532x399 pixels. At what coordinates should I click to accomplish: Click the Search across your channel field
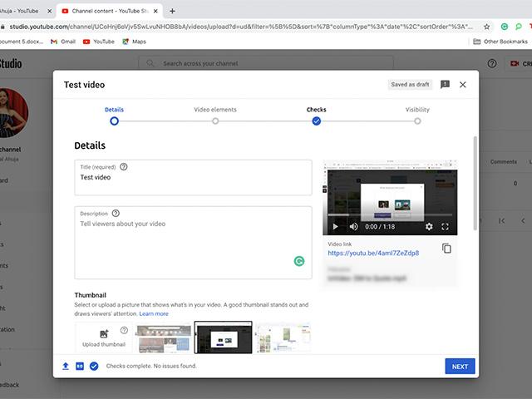point(266,63)
